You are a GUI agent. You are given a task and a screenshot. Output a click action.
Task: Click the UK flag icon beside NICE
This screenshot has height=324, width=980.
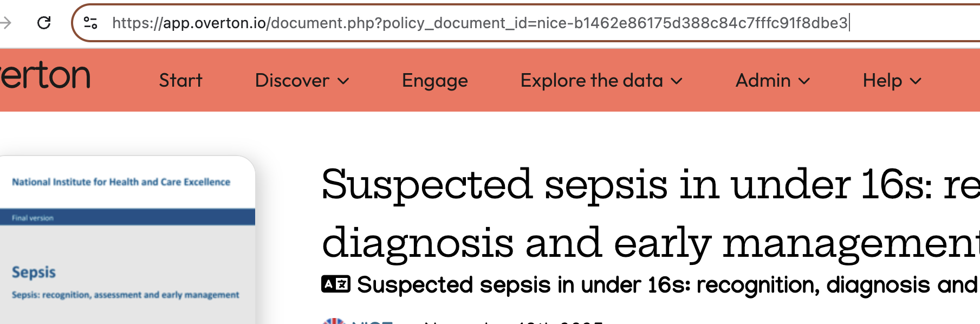point(334,321)
